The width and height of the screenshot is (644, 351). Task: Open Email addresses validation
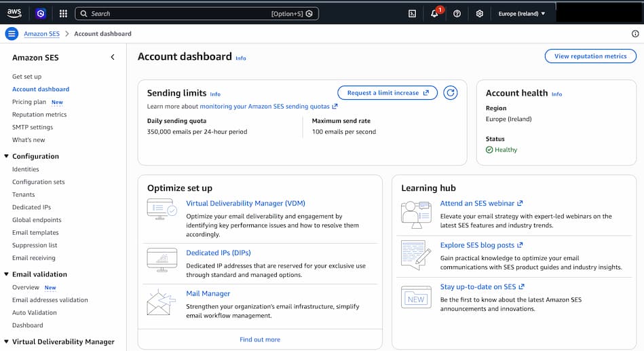pyautogui.click(x=50, y=300)
